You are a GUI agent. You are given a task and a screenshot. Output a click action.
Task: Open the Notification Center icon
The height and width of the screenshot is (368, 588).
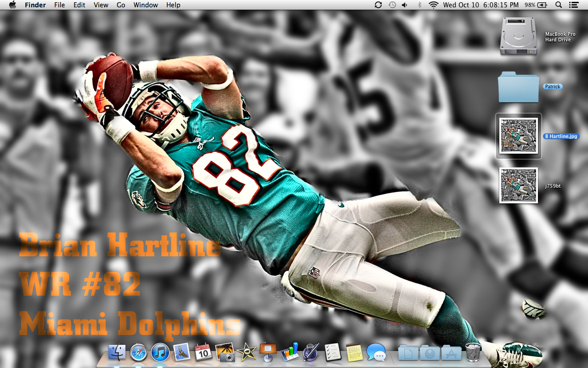click(x=573, y=5)
